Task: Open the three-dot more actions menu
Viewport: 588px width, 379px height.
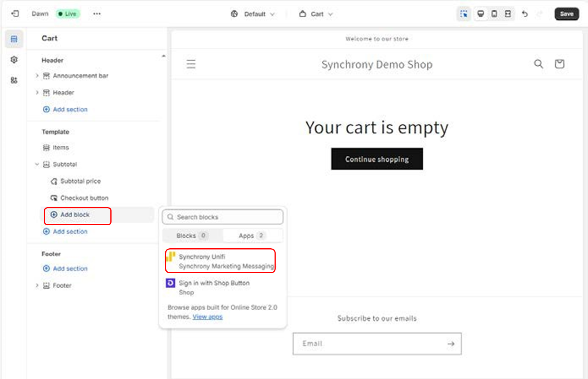Action: pyautogui.click(x=97, y=14)
